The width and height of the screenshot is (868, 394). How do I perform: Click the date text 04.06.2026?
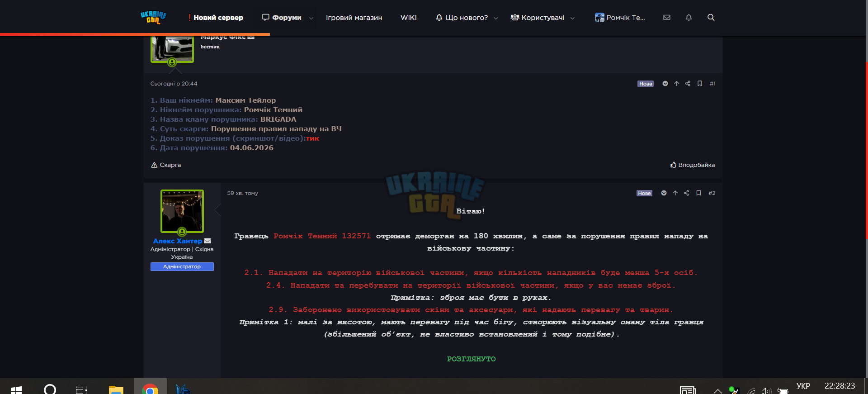tap(251, 148)
